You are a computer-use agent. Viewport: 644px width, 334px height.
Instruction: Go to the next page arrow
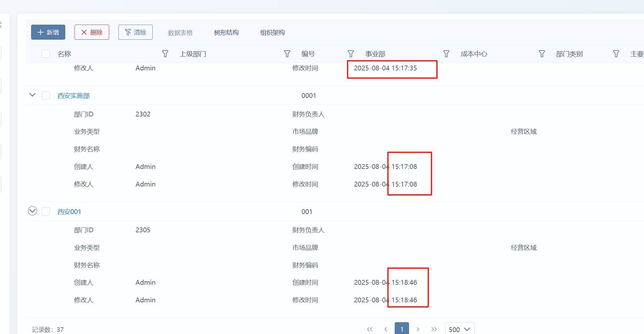coord(418,329)
